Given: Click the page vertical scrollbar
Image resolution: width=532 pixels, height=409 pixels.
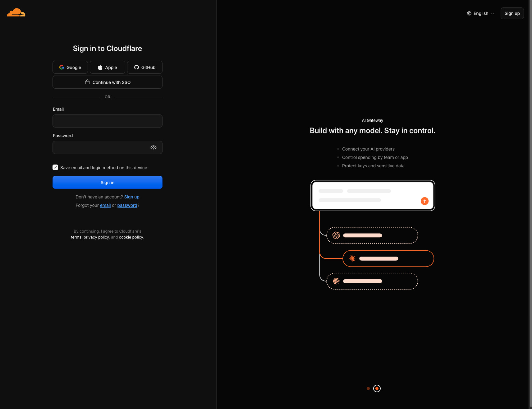Looking at the screenshot, I should click(x=530, y=204).
